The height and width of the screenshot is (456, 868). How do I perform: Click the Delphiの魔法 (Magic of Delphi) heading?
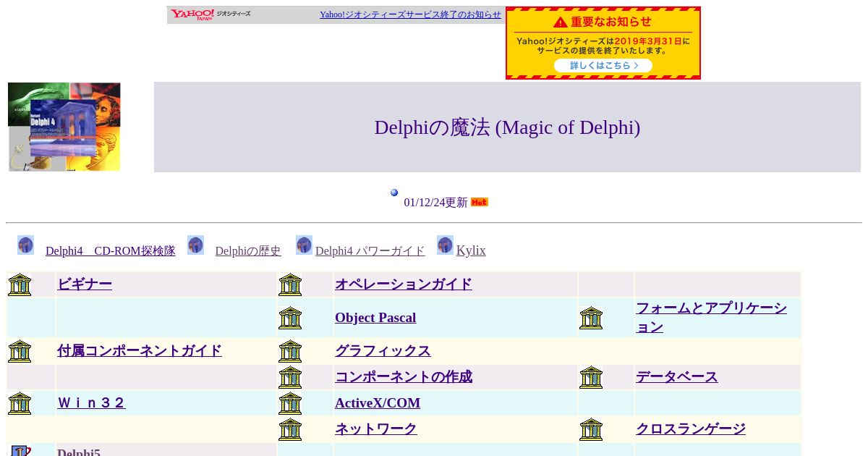coord(507,127)
